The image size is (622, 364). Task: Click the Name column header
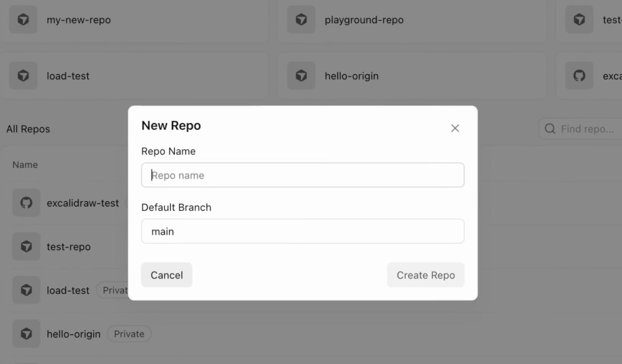(25, 165)
